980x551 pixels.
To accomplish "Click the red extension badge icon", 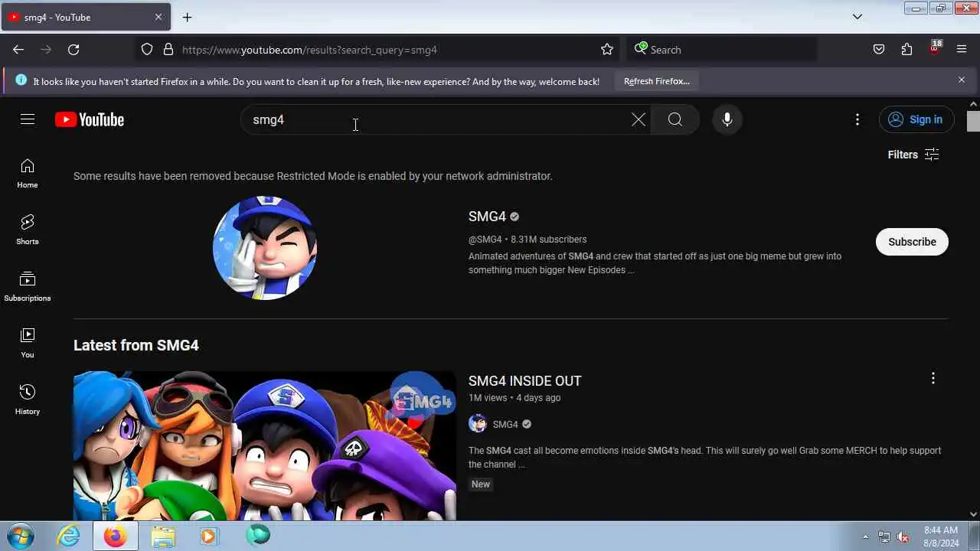I will [x=934, y=49].
